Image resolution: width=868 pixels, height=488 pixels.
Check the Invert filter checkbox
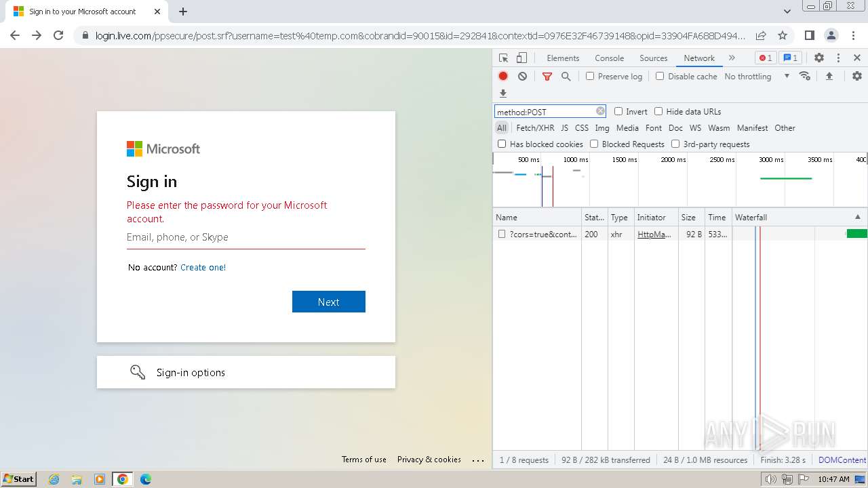618,111
